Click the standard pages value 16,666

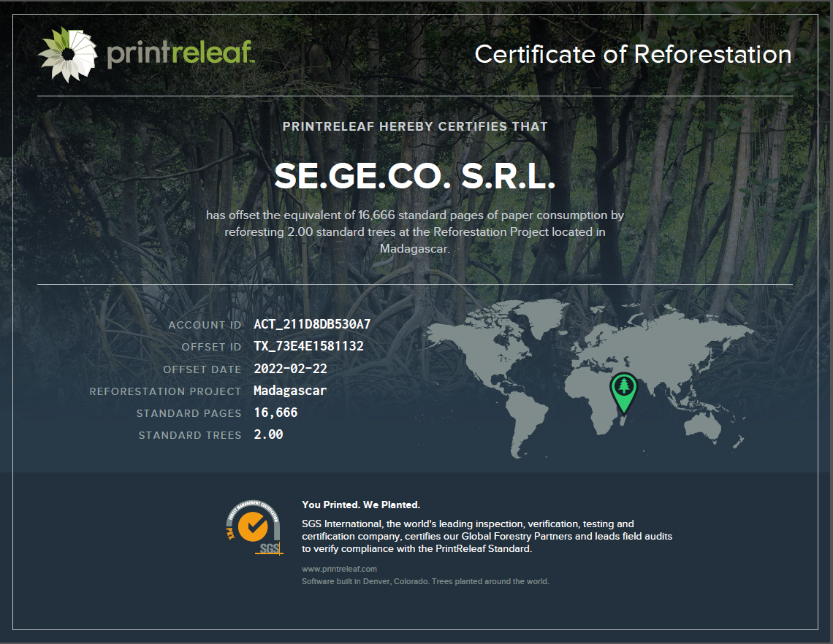[x=275, y=413]
